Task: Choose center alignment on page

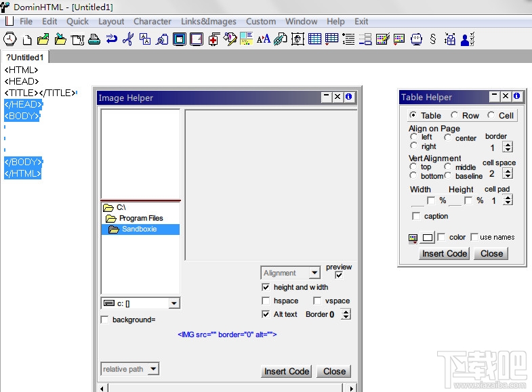Action: [x=447, y=137]
